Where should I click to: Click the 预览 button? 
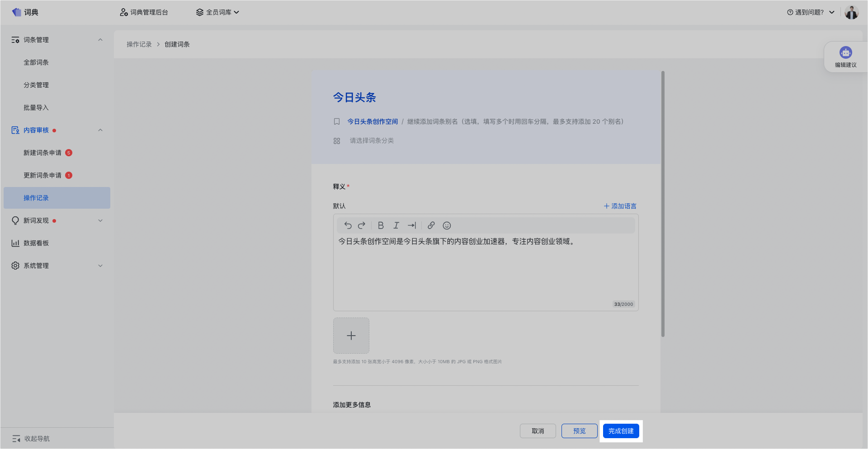pyautogui.click(x=580, y=431)
